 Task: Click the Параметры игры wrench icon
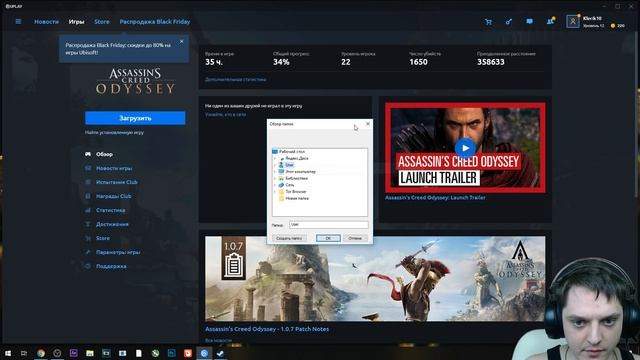(88, 252)
